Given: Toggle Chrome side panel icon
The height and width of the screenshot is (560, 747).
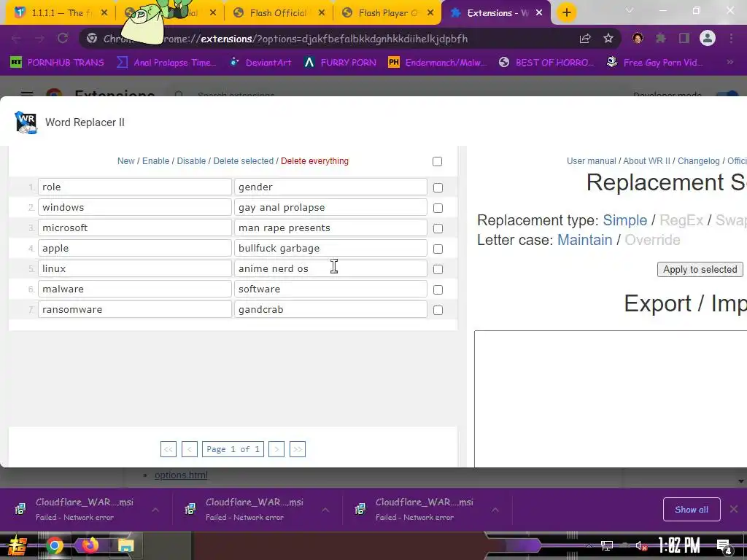Looking at the screenshot, I should pyautogui.click(x=684, y=38).
